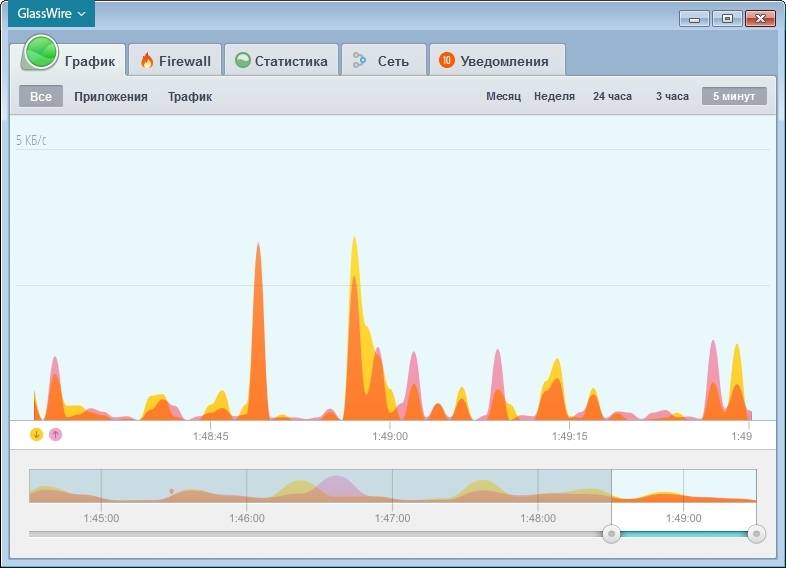Click the orange notifications count badge

(x=447, y=60)
